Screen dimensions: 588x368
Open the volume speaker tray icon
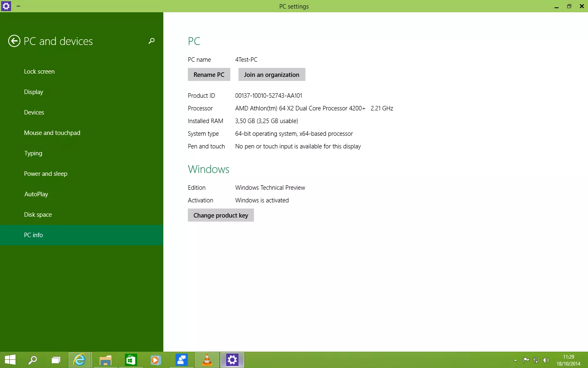(x=546, y=360)
